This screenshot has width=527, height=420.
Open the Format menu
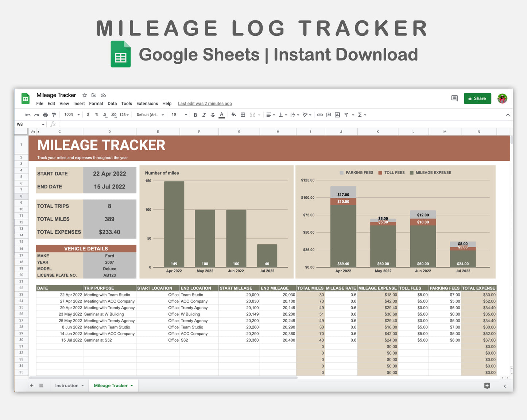[96, 104]
